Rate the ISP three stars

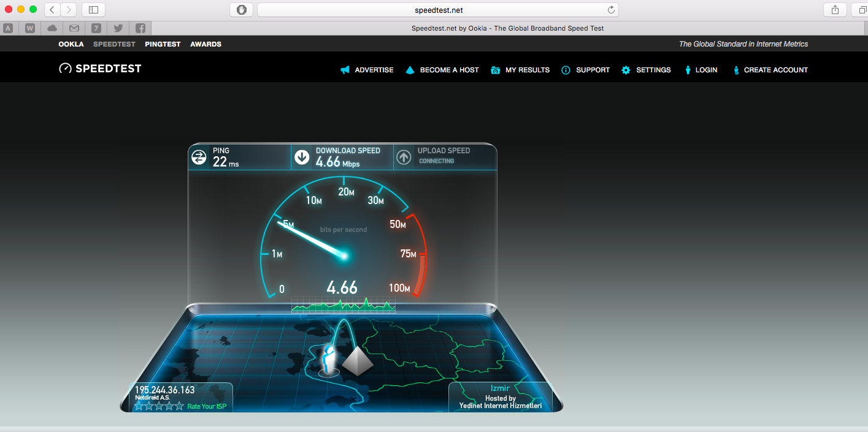tap(159, 406)
